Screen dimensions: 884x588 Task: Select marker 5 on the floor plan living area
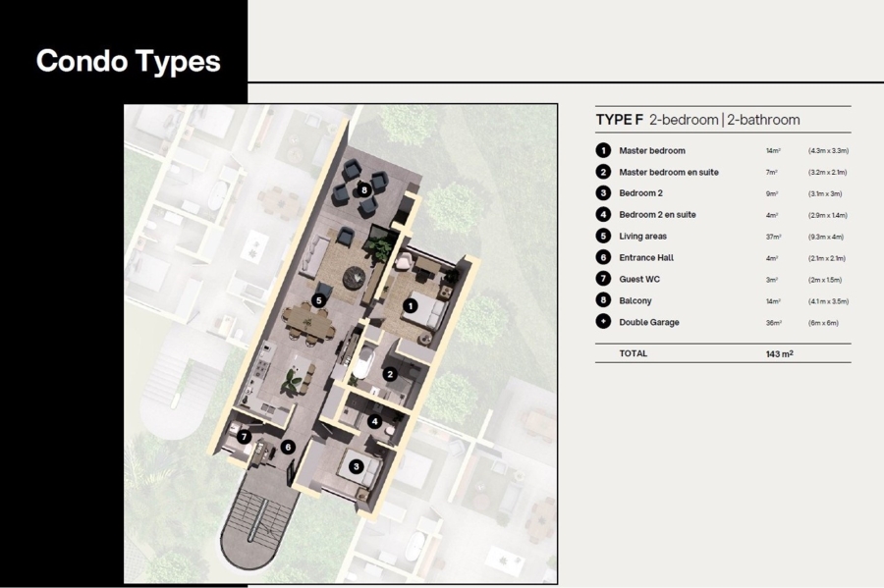click(319, 300)
